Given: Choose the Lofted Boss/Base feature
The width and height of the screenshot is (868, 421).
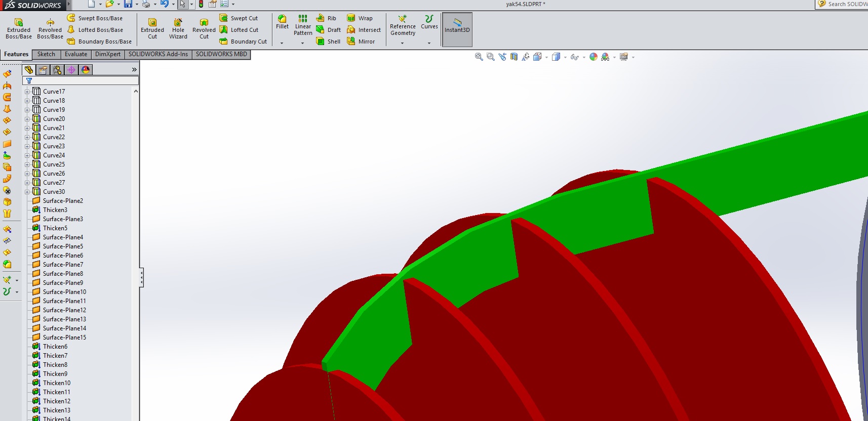Looking at the screenshot, I should coord(95,30).
